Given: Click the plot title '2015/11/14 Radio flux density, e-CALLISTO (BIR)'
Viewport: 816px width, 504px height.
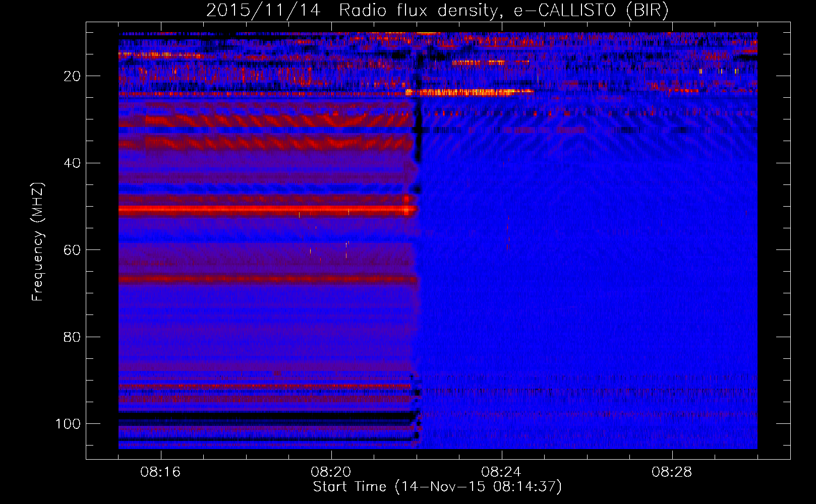Looking at the screenshot, I should (x=437, y=11).
